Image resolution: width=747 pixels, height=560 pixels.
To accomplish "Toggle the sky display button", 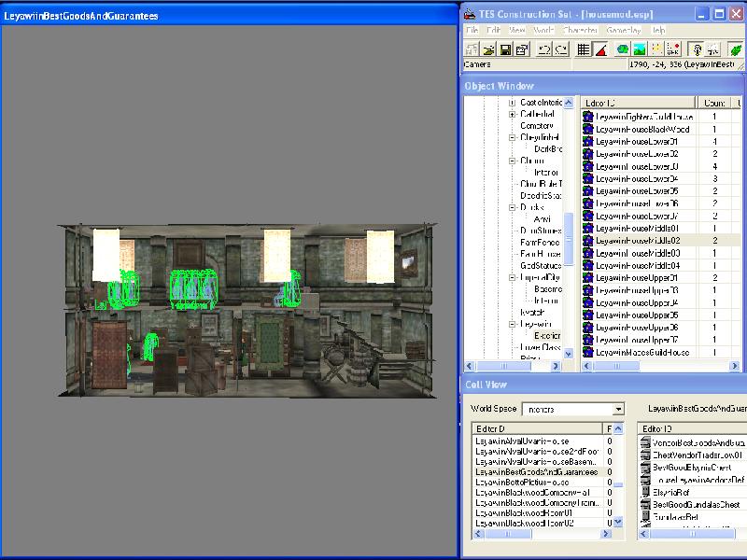I will (x=713, y=49).
